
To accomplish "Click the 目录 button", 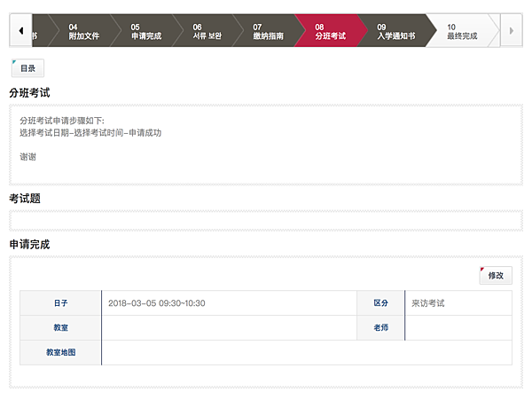I will tap(27, 68).
